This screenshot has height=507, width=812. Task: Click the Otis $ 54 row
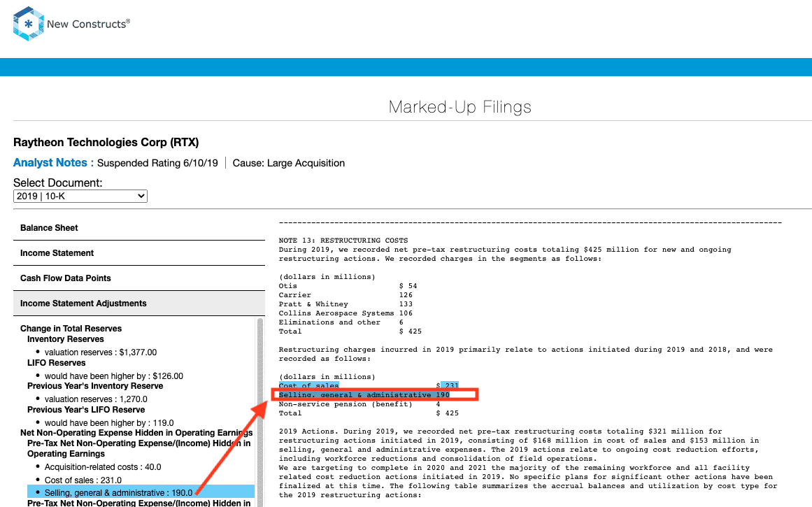[x=348, y=286]
